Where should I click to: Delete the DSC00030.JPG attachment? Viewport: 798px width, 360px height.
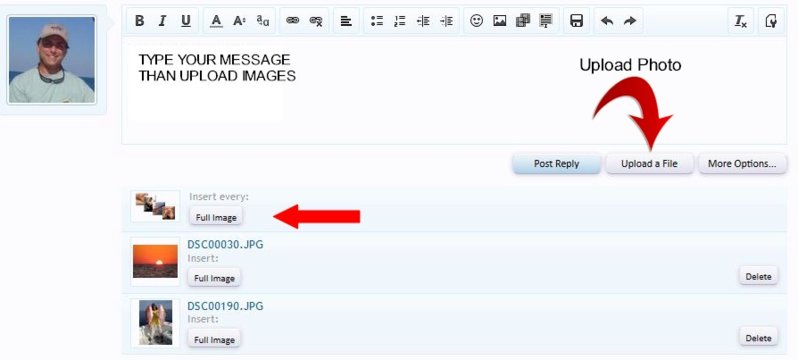(x=758, y=276)
